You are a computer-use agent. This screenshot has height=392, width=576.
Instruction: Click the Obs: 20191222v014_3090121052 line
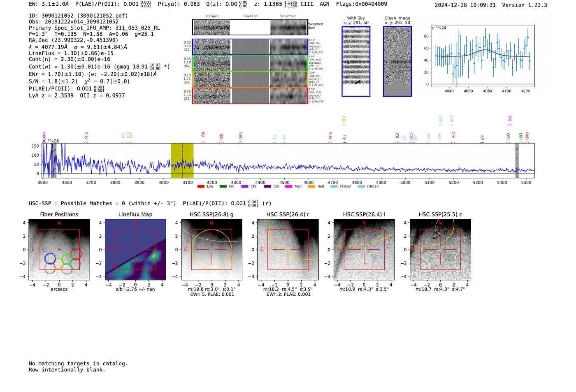pyautogui.click(x=74, y=22)
